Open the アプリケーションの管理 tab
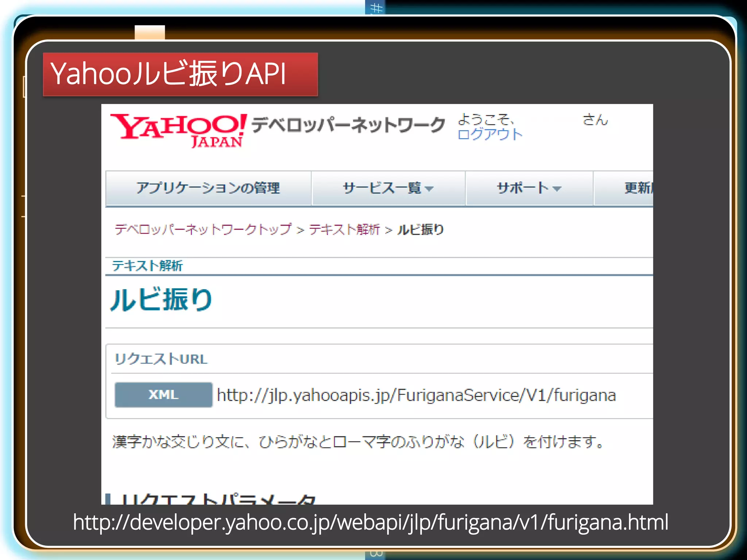The width and height of the screenshot is (747, 560). coord(208,188)
